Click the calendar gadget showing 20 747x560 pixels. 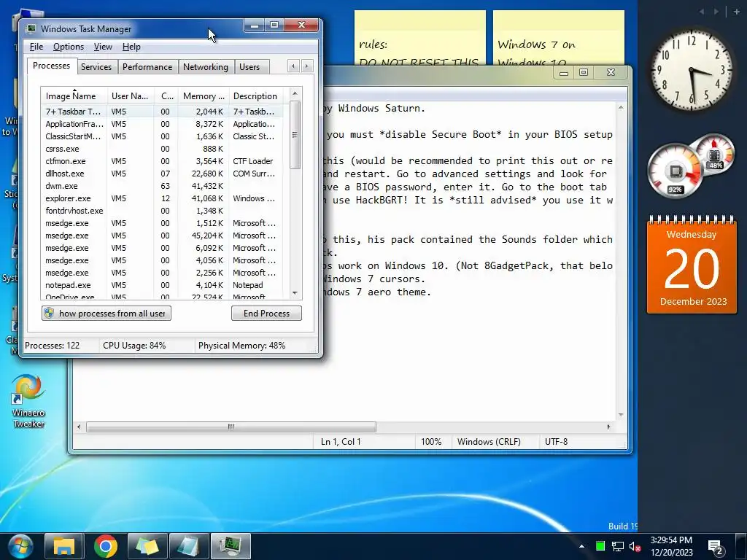[x=692, y=265]
